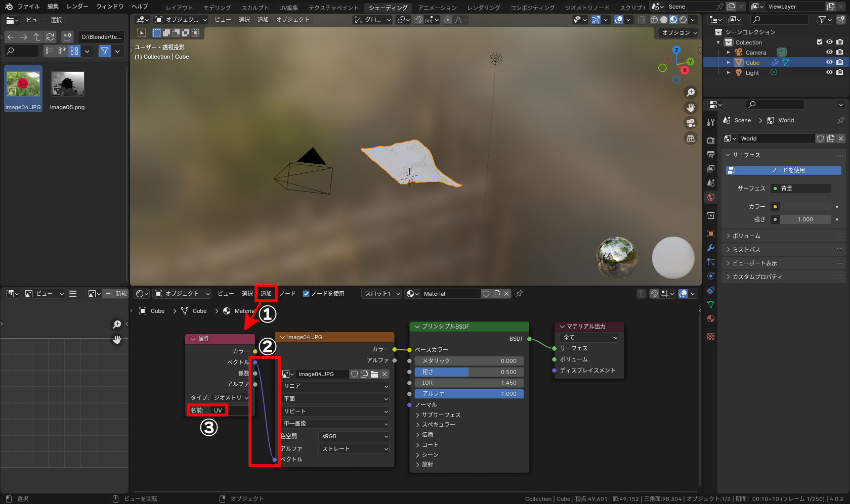Adjust the 粗さ slider in Principled BSDF
Screen dimensions: 850x504
click(x=469, y=372)
